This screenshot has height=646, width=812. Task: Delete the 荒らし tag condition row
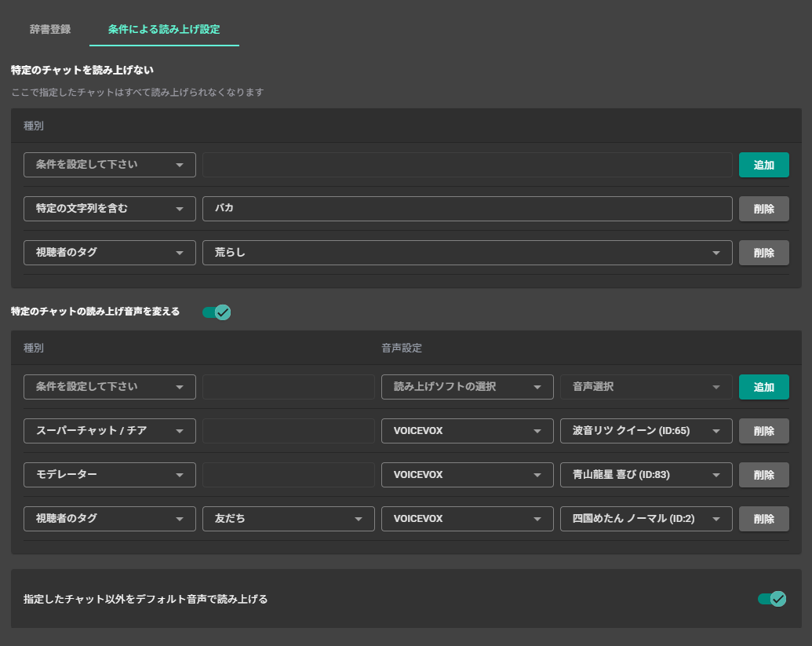coord(764,253)
